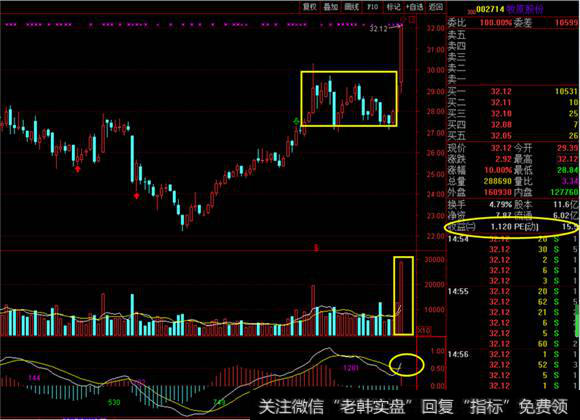This screenshot has width=580, height=420.
Task: Click the 1281 MACD annotation
Action: coord(351,368)
